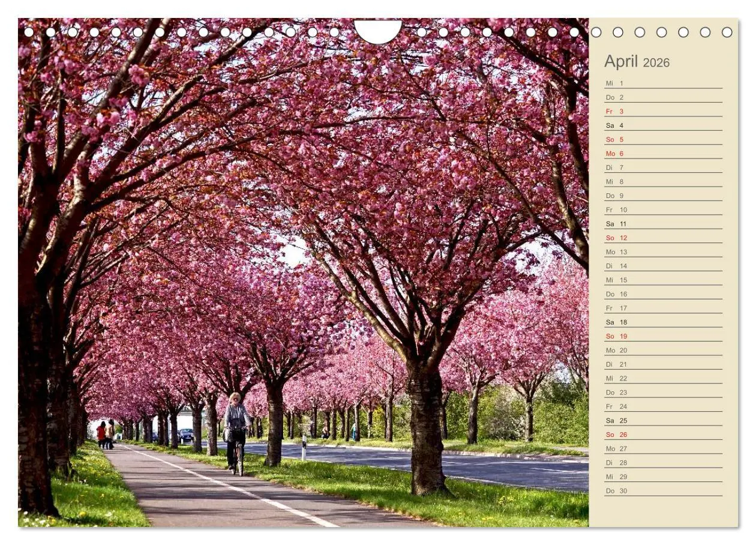Select the So 12 date in red
This screenshot has height=545, width=756.
[x=617, y=238]
